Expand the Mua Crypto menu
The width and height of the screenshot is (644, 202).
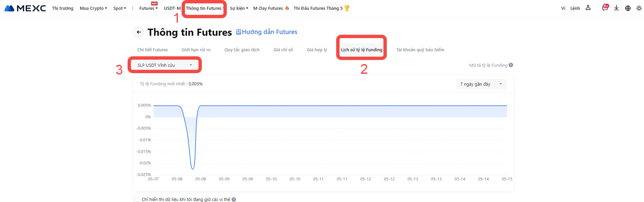coord(93,8)
